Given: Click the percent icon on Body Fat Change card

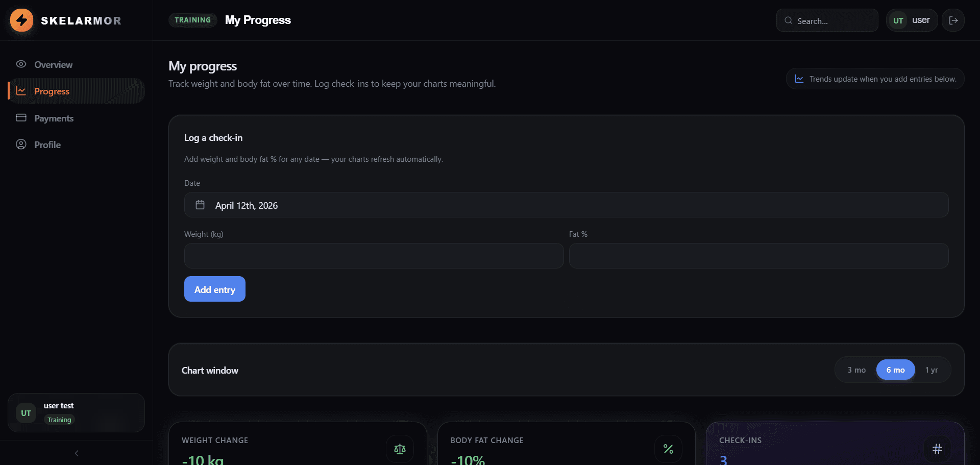Looking at the screenshot, I should point(668,449).
